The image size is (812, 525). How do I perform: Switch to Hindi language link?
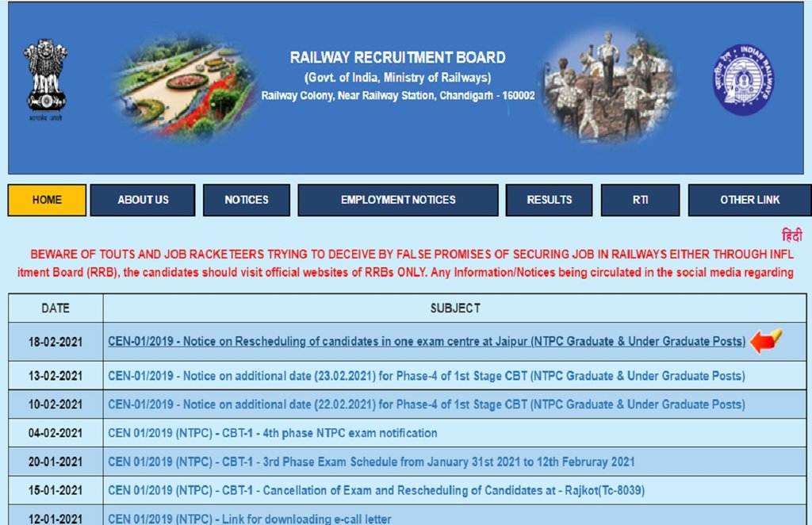point(792,236)
